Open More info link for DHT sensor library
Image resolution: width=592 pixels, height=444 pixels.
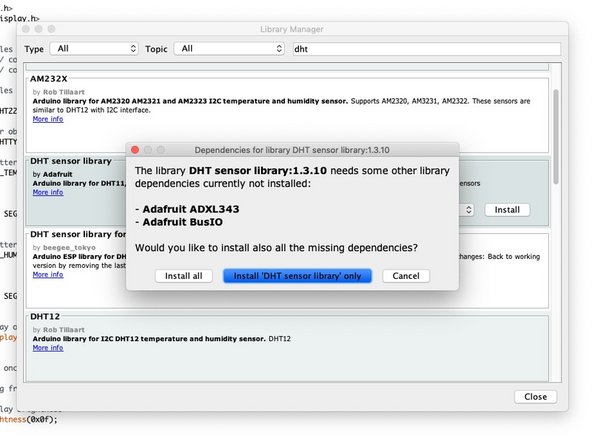click(48, 192)
